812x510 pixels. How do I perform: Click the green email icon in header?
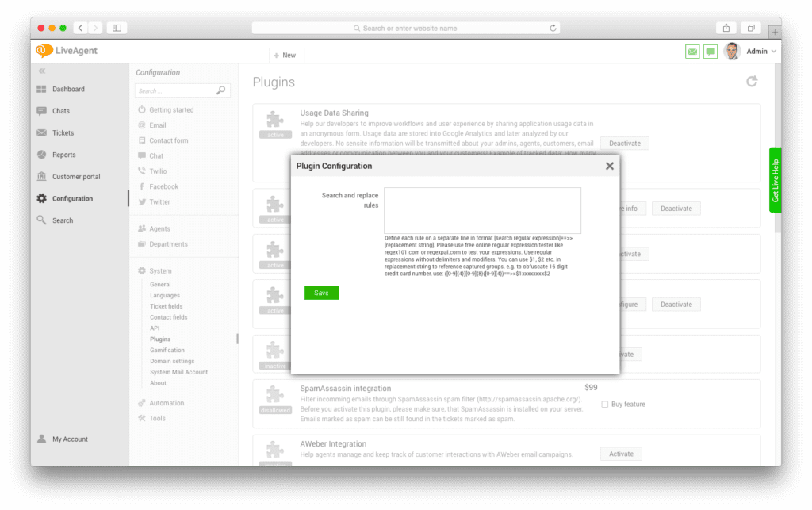[x=692, y=52]
